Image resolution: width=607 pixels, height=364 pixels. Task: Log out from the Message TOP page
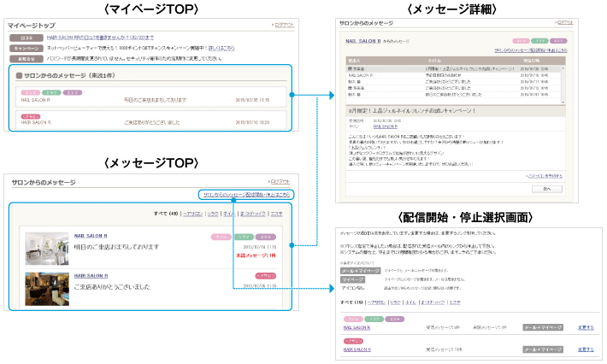280,181
